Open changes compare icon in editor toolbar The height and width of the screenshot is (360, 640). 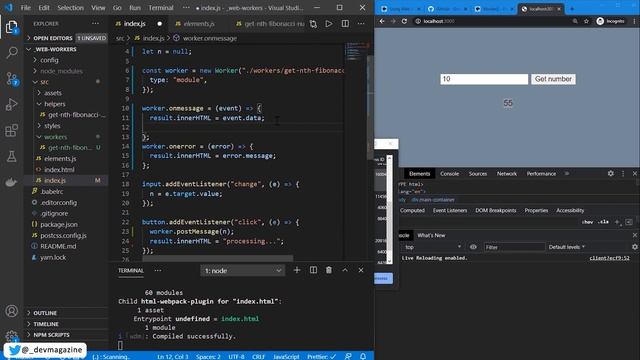313,24
